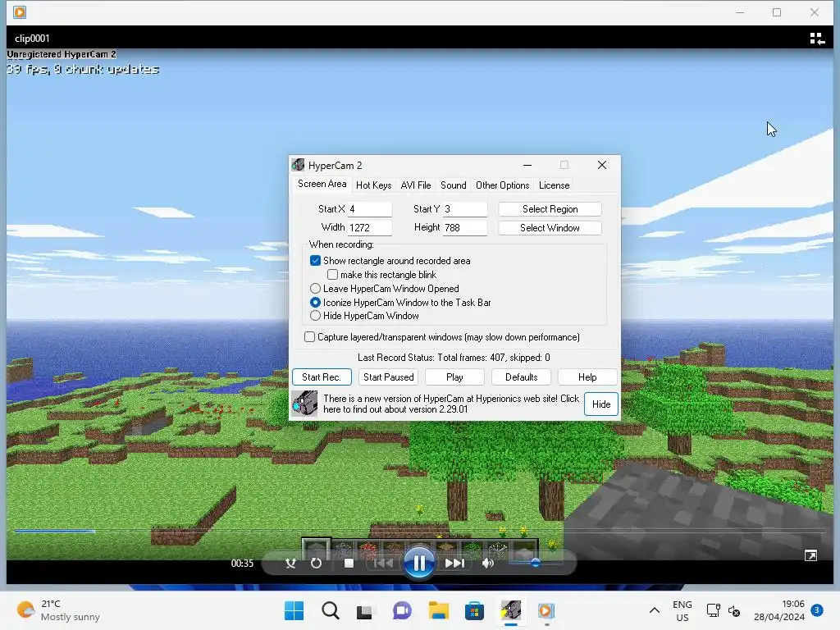This screenshot has width=840, height=630.
Task: Open full screen view icon in player
Action: 810,555
